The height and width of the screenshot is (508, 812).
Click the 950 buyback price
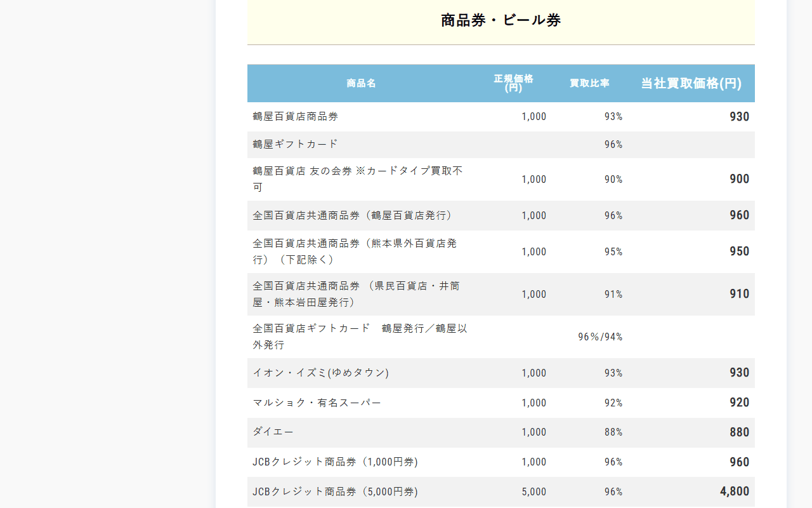point(739,251)
